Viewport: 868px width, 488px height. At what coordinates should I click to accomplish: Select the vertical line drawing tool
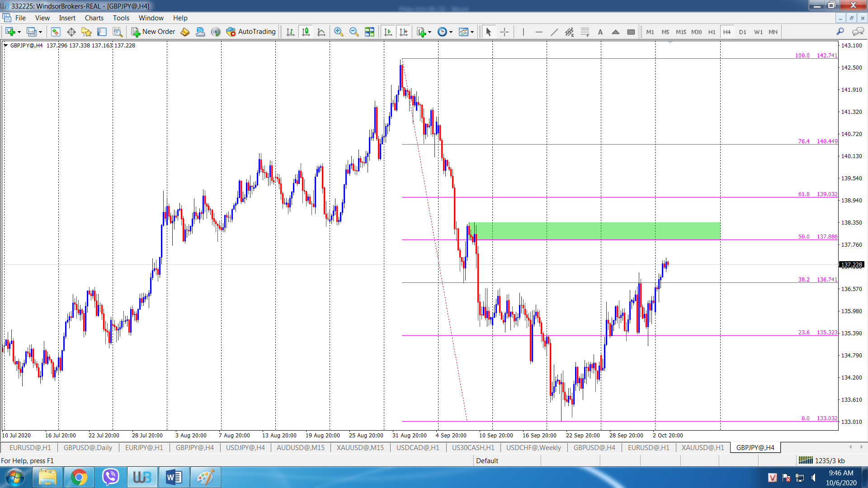pyautogui.click(x=523, y=32)
